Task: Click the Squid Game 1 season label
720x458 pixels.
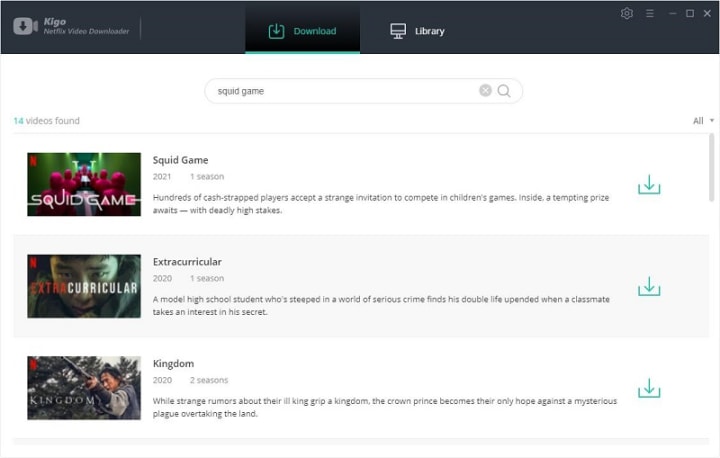Action: [x=207, y=176]
